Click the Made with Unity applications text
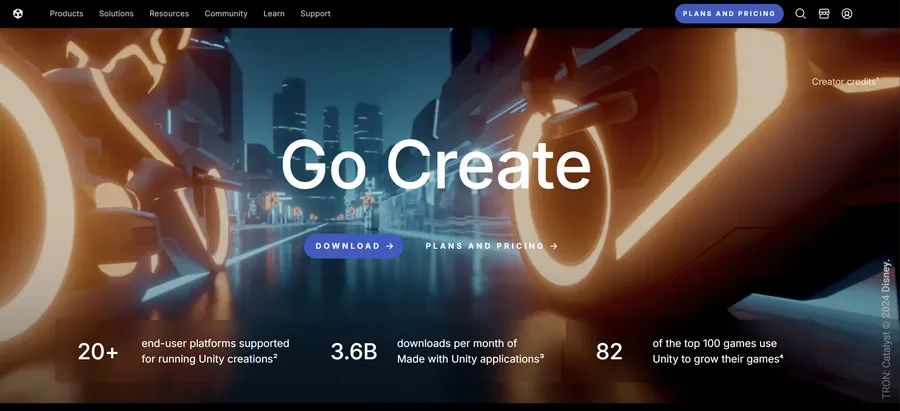The image size is (900, 411). pos(469,358)
